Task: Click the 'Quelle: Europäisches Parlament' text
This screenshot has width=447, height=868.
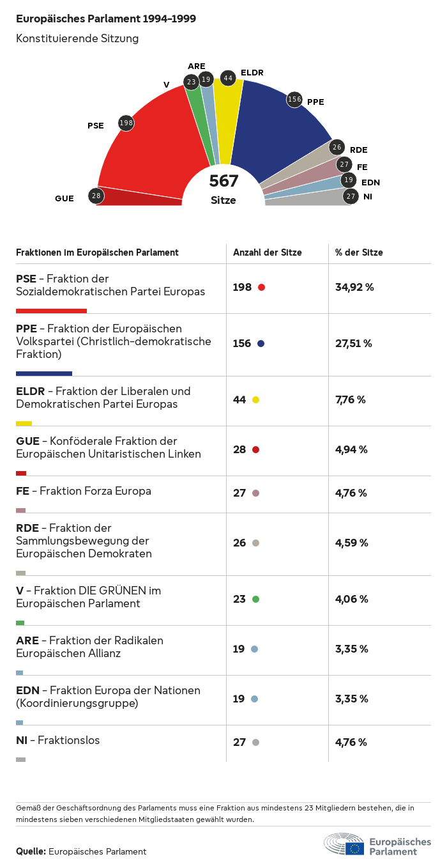Action: [x=81, y=851]
